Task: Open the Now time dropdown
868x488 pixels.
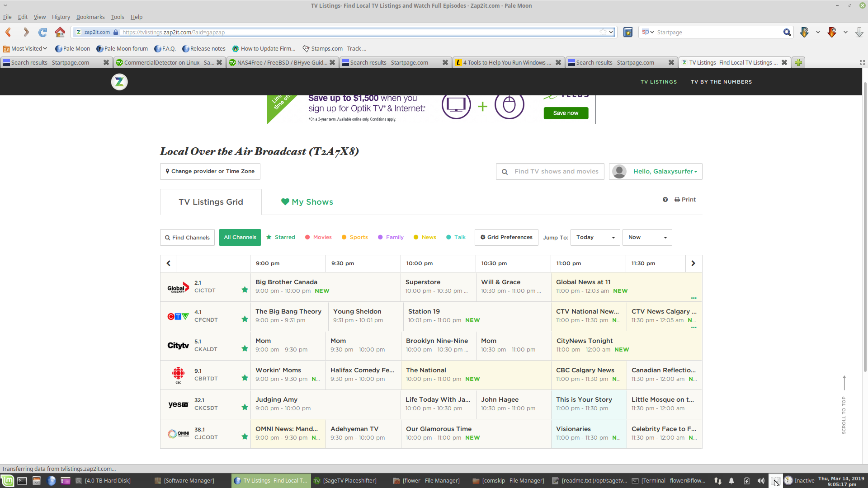Action: click(x=647, y=237)
